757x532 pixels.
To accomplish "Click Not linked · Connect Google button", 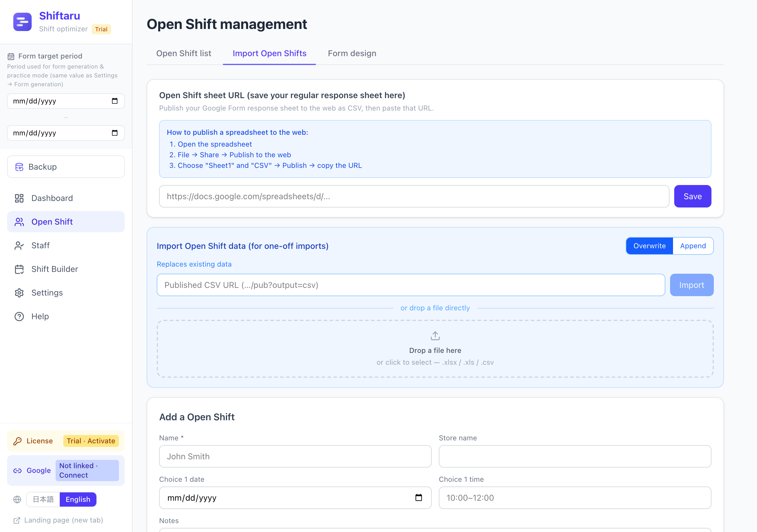I will pyautogui.click(x=87, y=471).
